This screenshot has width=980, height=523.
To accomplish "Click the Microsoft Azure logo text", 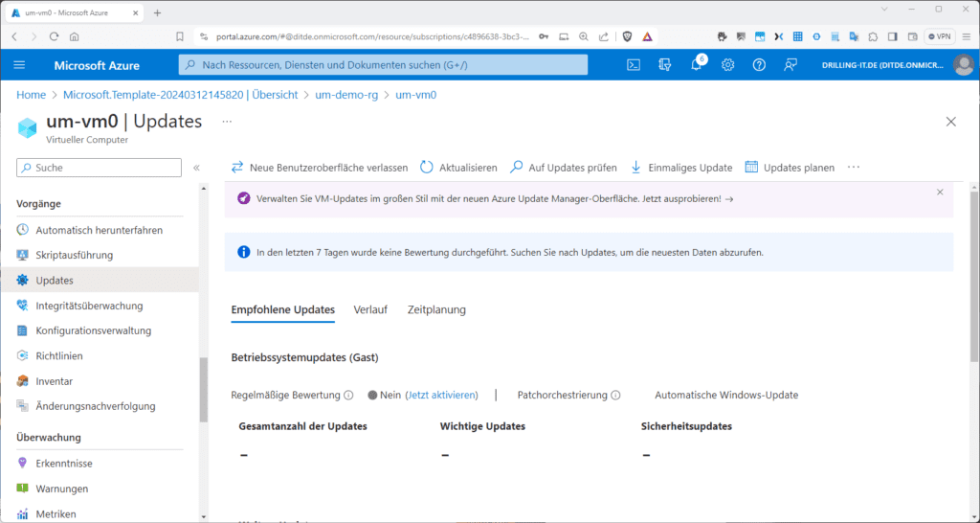I will click(97, 65).
